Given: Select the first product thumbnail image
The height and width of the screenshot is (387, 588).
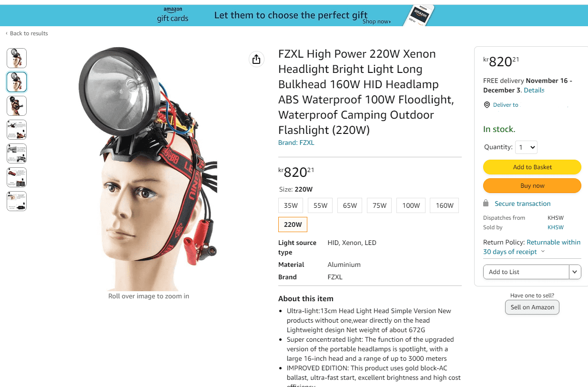Looking at the screenshot, I should point(17,58).
